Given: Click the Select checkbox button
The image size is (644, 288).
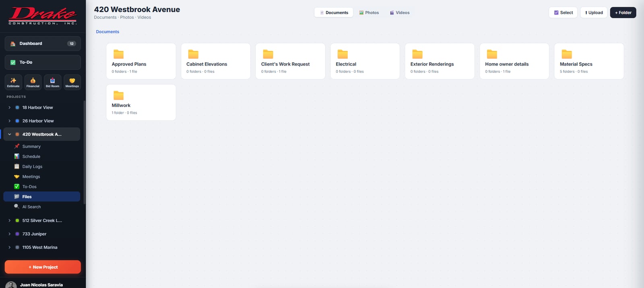Looking at the screenshot, I should coord(563,12).
